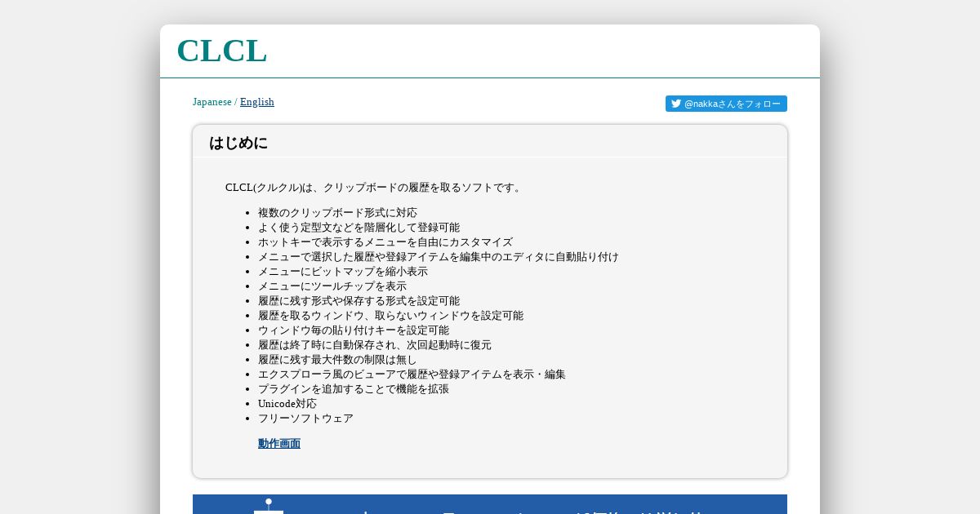
Task: Click list item Unicode対応
Action: 287,404
